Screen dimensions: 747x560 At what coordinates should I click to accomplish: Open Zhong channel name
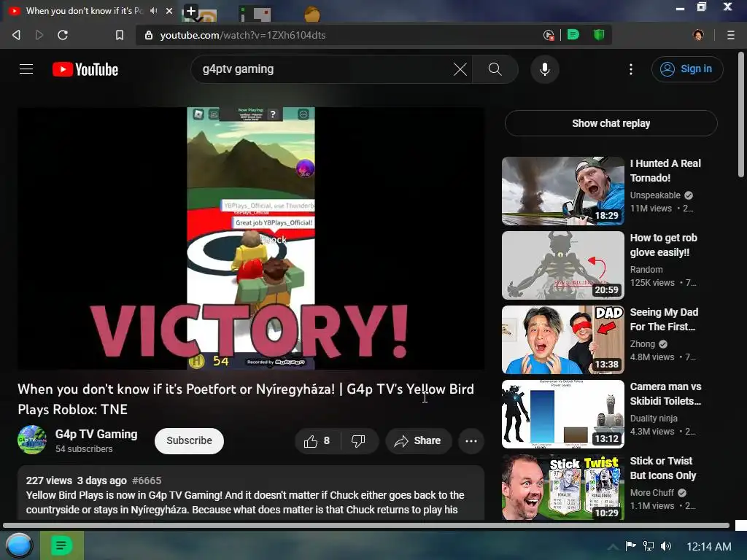[x=642, y=344]
